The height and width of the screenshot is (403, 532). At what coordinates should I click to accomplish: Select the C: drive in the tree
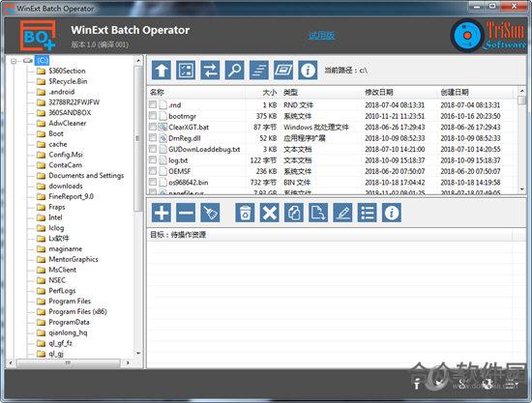pos(43,60)
